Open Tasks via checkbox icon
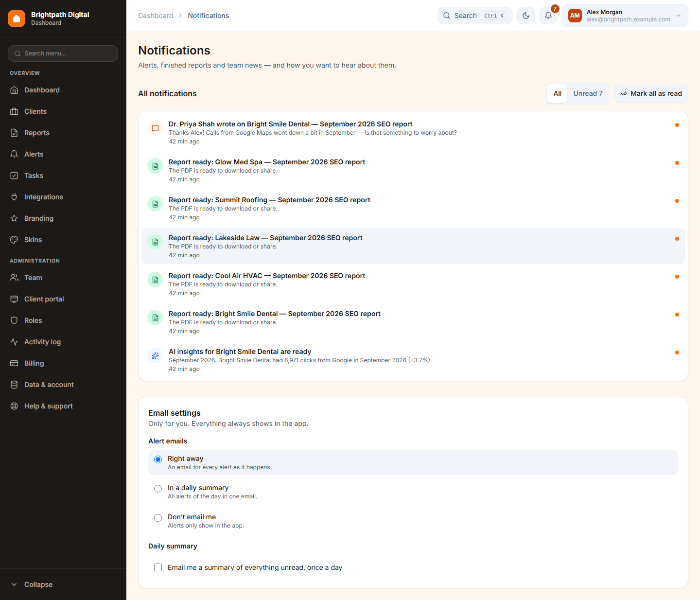This screenshot has width=700, height=600. coord(14,176)
